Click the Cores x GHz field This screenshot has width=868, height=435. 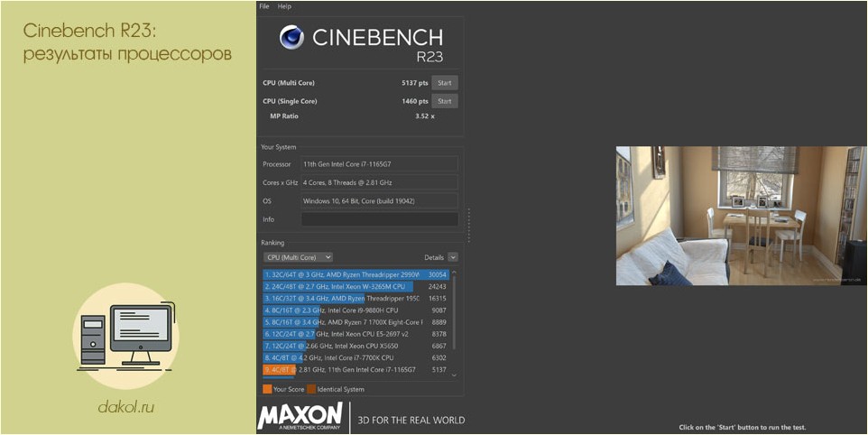(380, 182)
